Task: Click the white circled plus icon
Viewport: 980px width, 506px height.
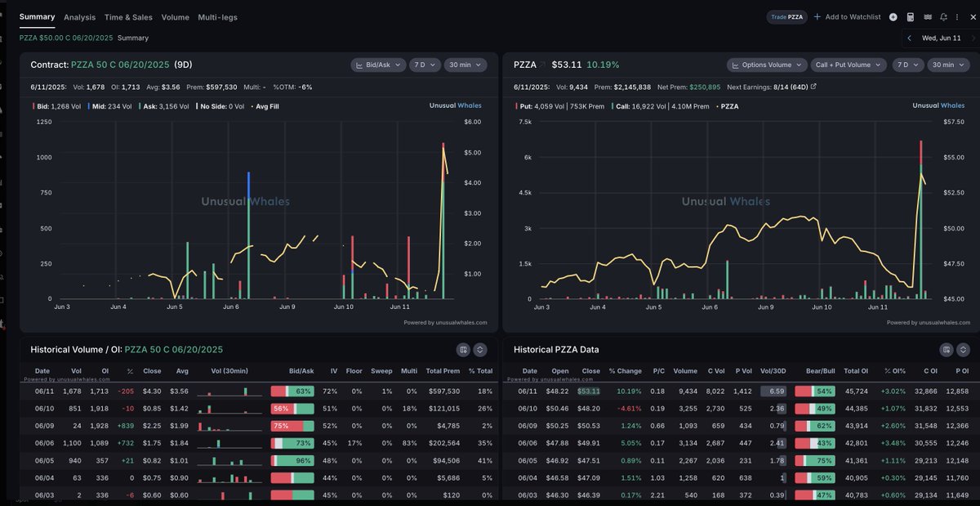Action: click(893, 16)
